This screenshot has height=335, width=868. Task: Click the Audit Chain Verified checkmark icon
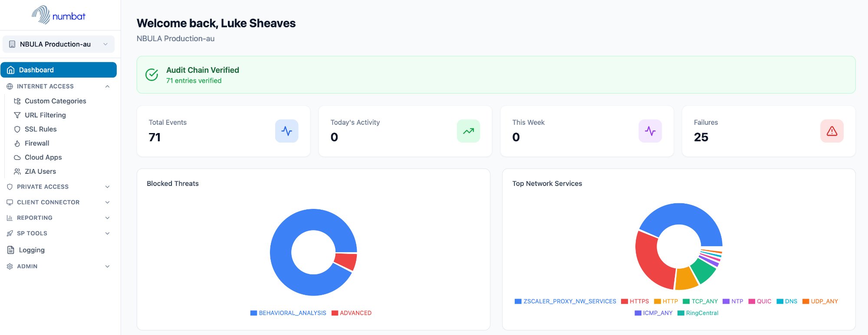pos(151,75)
